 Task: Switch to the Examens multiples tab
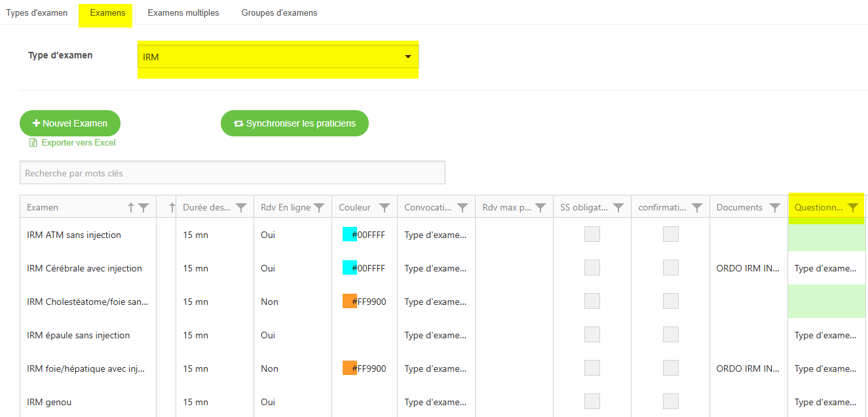point(183,13)
